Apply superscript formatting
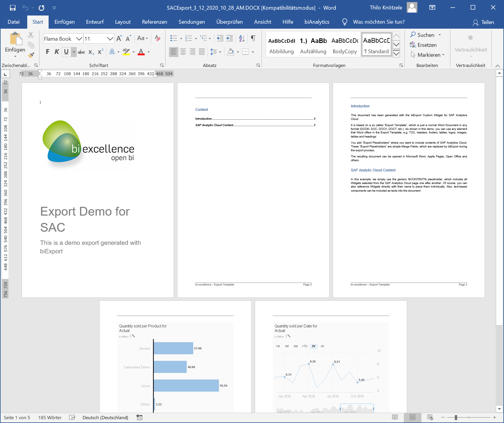Viewport: 504px width, 423px height. click(x=100, y=52)
